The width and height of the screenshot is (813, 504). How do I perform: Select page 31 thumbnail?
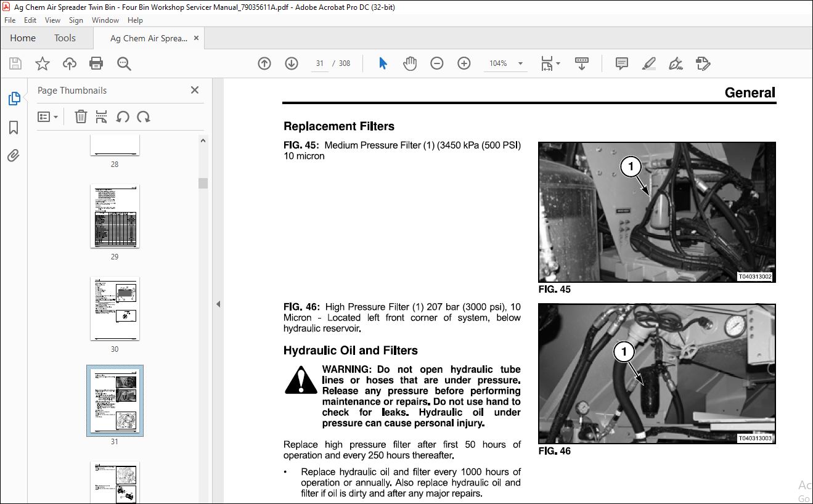[x=115, y=401]
